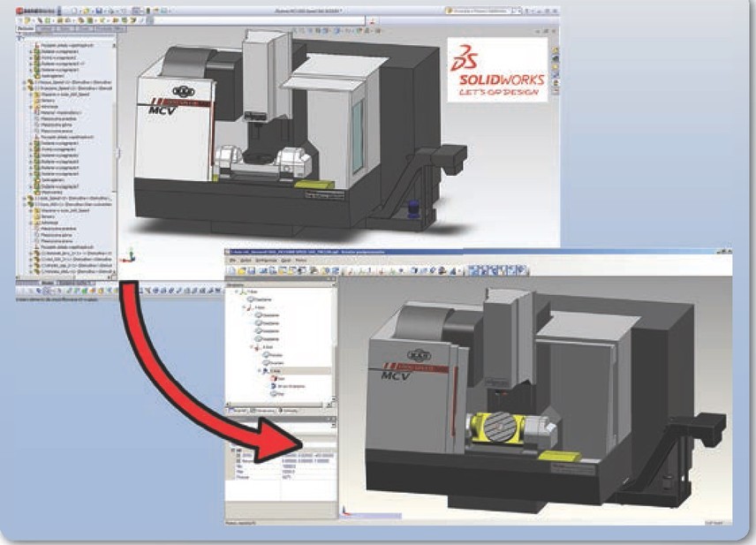Select the yellow rotary table in postprocessor view
Image resolution: width=756 pixels, height=545 pixels.
point(499,429)
